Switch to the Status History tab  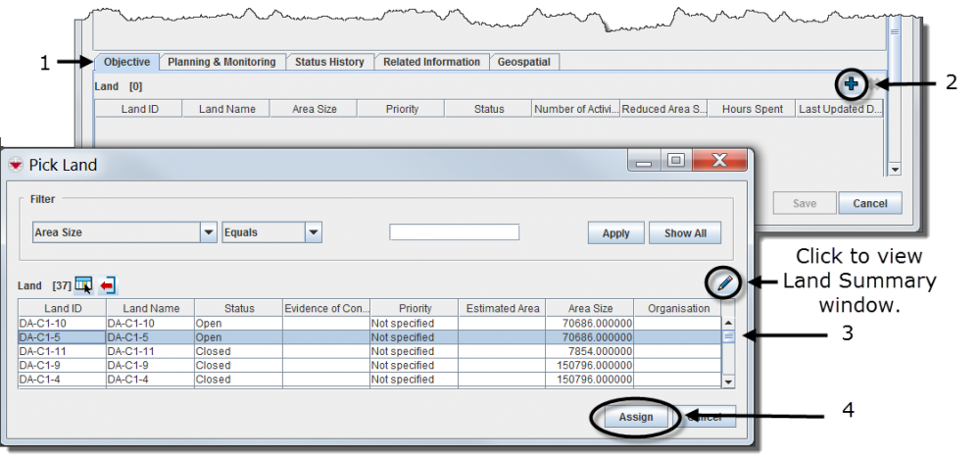[x=329, y=62]
